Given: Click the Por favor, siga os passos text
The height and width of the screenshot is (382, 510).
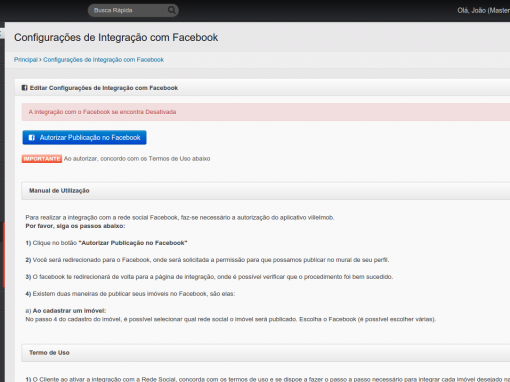Looking at the screenshot, I should (x=75, y=226).
